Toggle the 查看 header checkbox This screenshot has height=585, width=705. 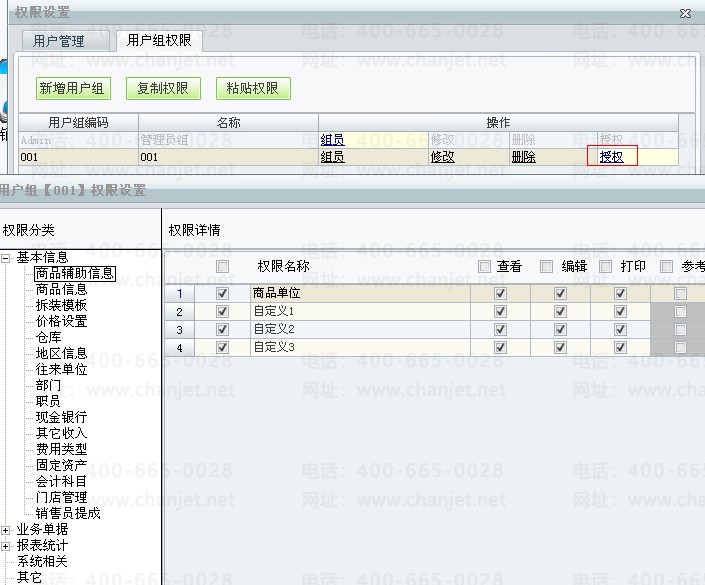tap(484, 267)
